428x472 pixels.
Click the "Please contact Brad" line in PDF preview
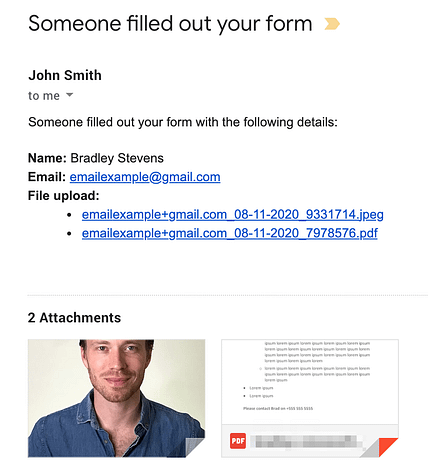(278, 408)
